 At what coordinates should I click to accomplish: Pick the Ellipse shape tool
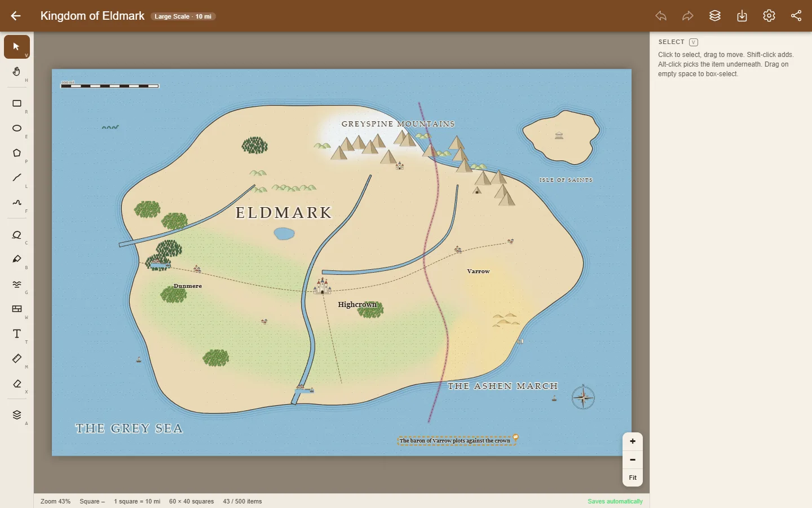click(17, 128)
